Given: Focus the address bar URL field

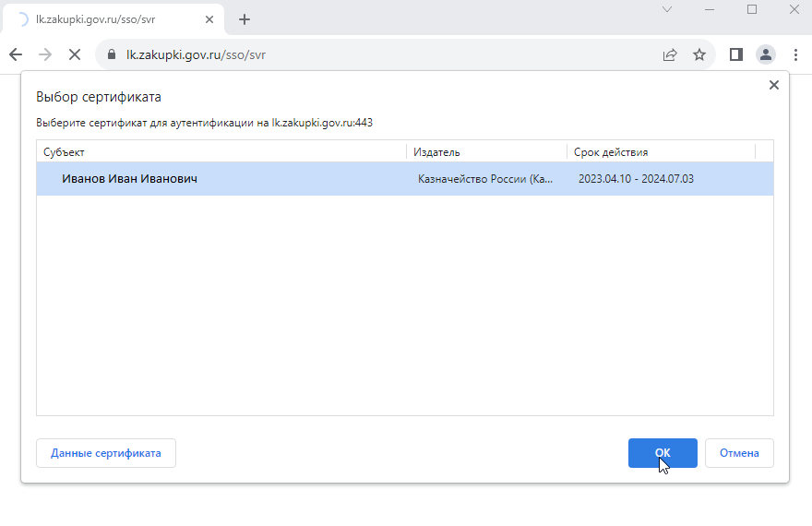Looking at the screenshot, I should pos(369,54).
